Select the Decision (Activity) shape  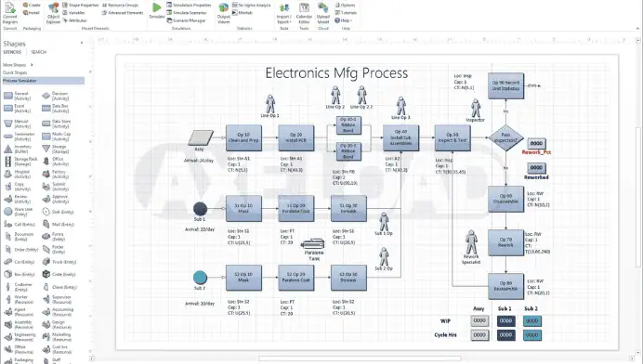(x=56, y=96)
